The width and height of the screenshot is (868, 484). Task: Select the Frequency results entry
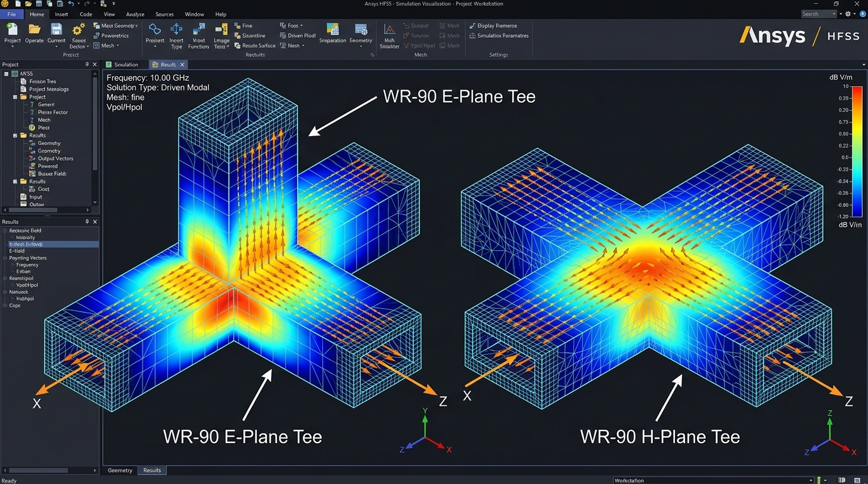[x=27, y=265]
